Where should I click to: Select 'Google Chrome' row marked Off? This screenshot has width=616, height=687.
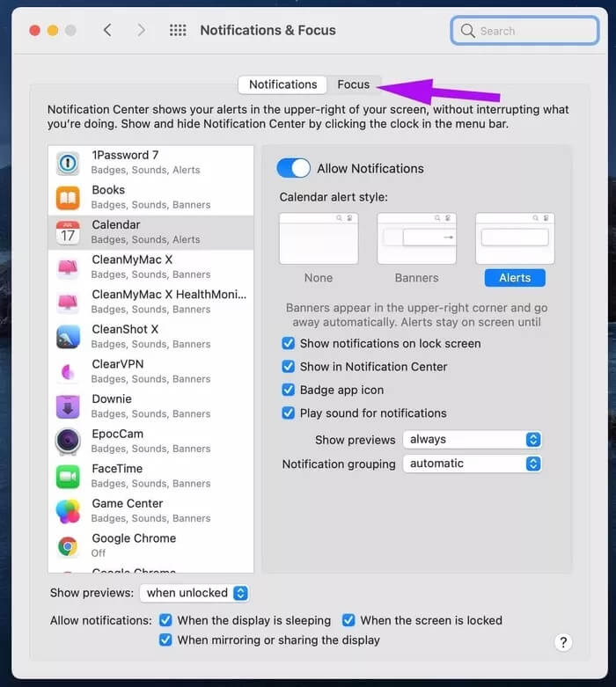[x=150, y=546]
